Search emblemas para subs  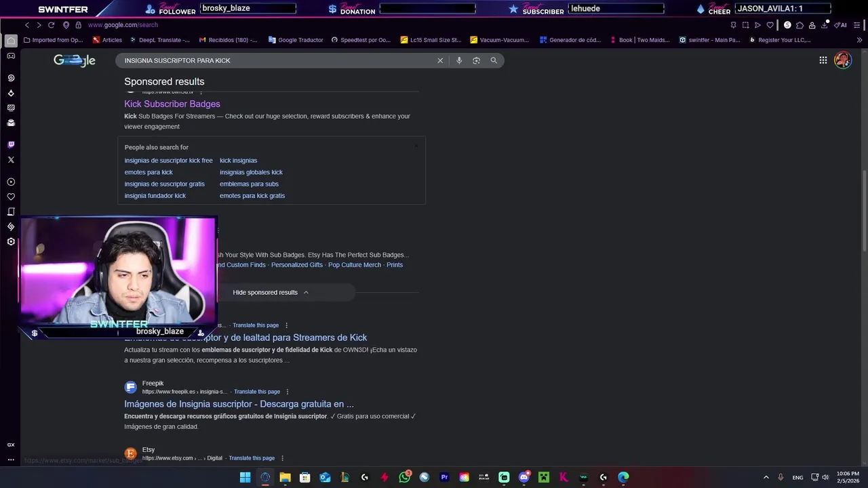(249, 184)
